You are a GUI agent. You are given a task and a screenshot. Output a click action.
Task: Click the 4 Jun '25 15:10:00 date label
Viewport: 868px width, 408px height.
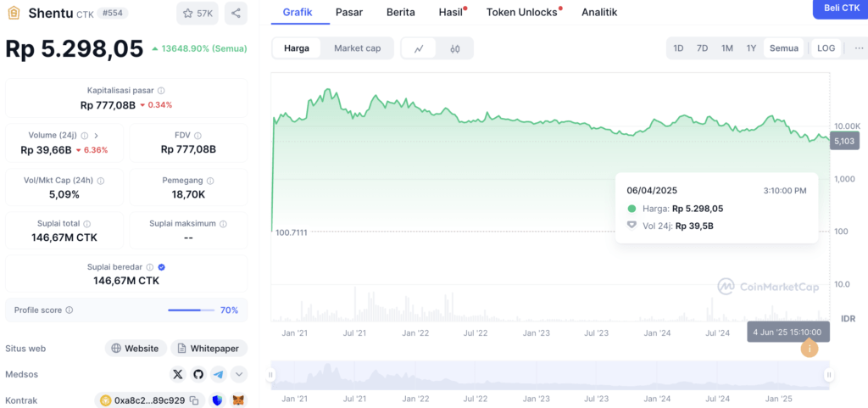788,333
